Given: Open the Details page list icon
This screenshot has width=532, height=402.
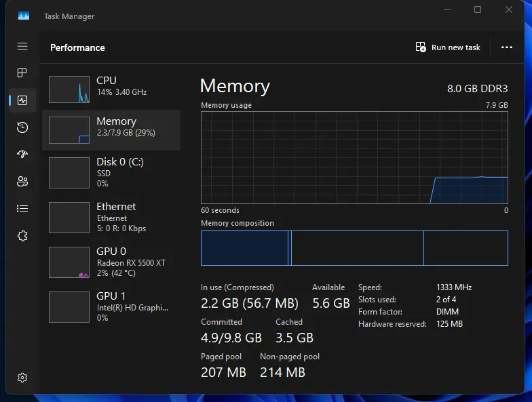Looking at the screenshot, I should pos(22,209).
